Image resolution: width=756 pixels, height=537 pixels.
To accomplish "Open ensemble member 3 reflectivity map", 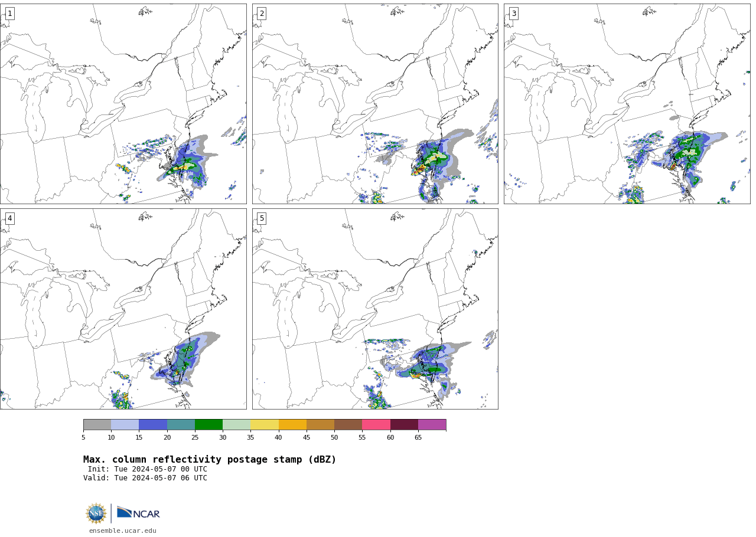I will pyautogui.click(x=627, y=104).
